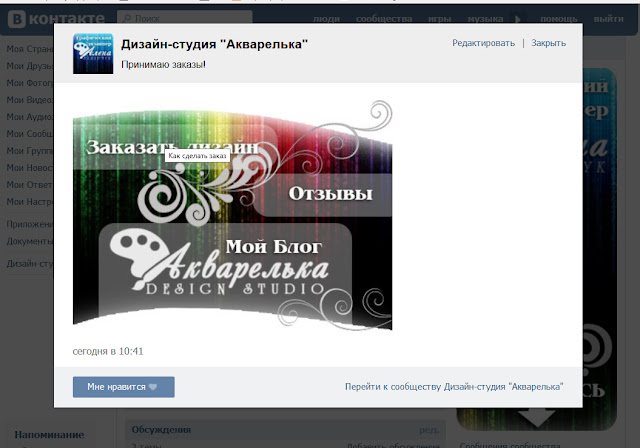Click 'выйти' to log out

pos(609,19)
